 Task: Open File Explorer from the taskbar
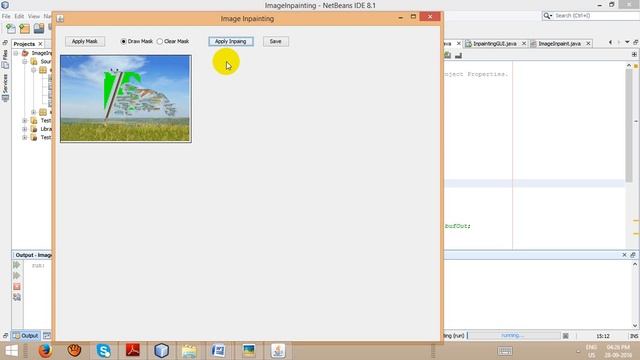click(189, 351)
